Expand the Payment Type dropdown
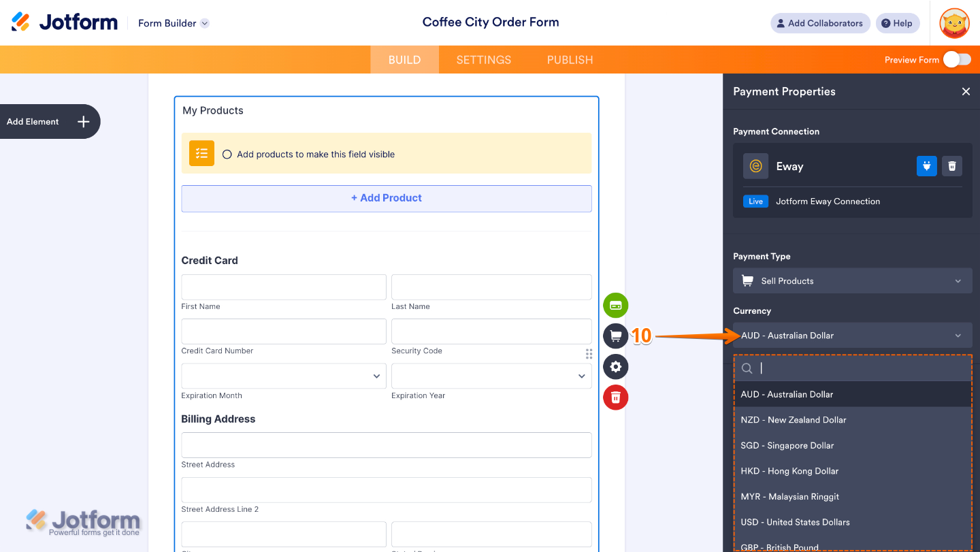This screenshot has width=980, height=552. point(852,281)
